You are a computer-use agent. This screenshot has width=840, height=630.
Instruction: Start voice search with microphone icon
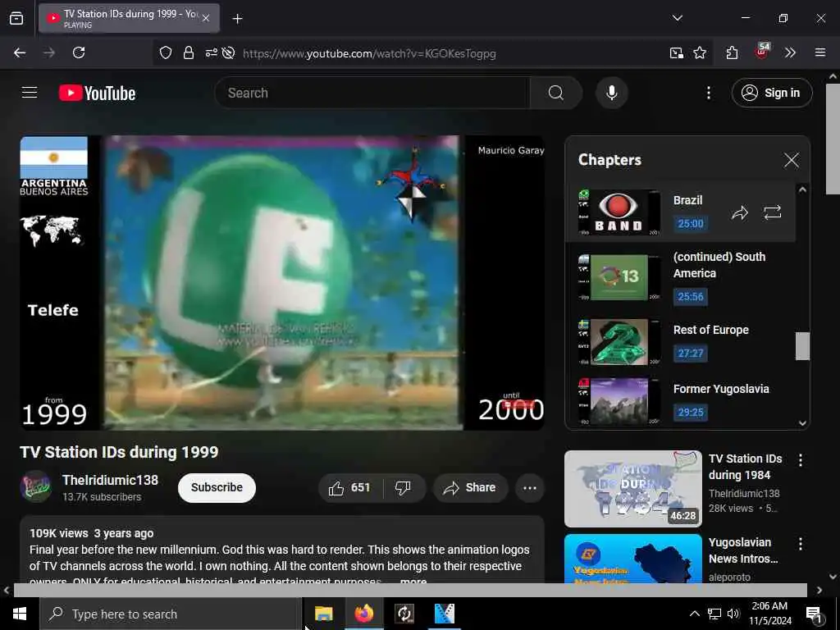pos(611,93)
